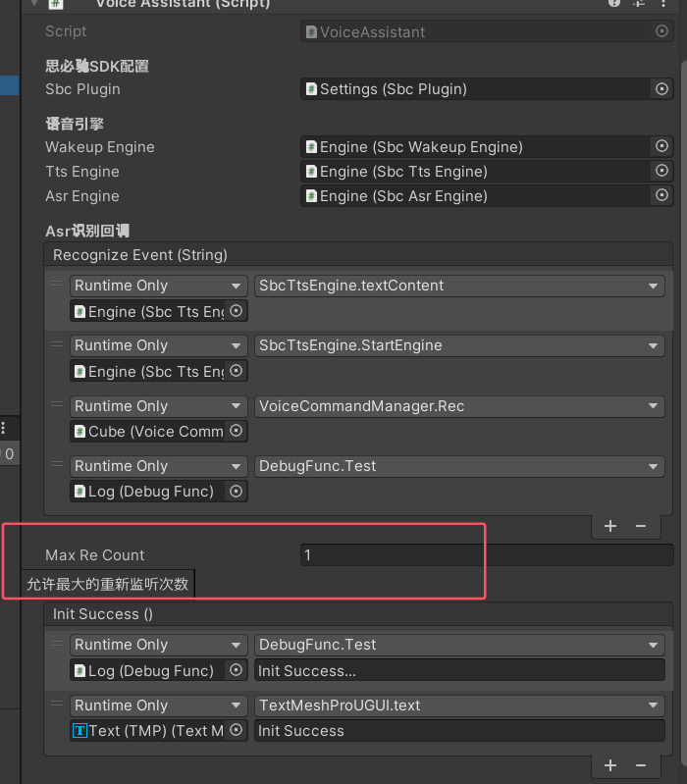
Task: Open DebugFunc.Test function dropdown in Recognize Event
Action: click(459, 466)
